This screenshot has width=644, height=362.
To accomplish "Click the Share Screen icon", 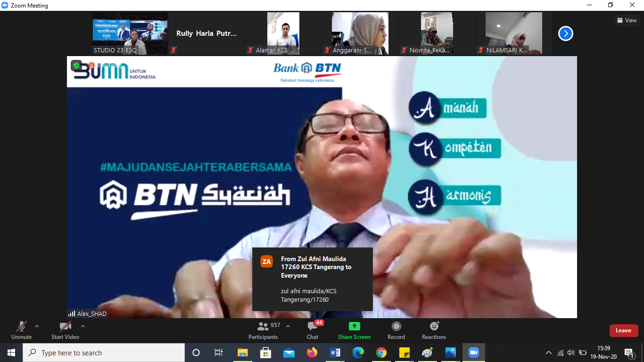I will 354,327.
